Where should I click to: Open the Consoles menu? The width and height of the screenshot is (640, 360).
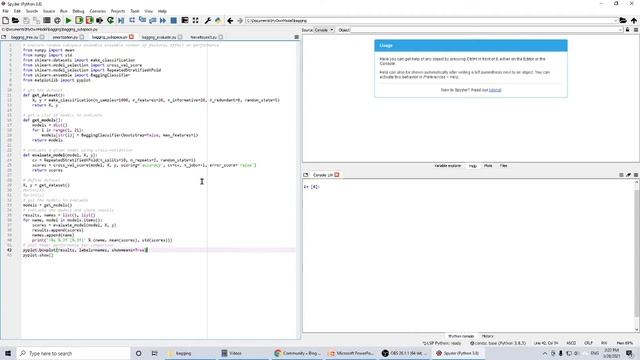[98, 11]
